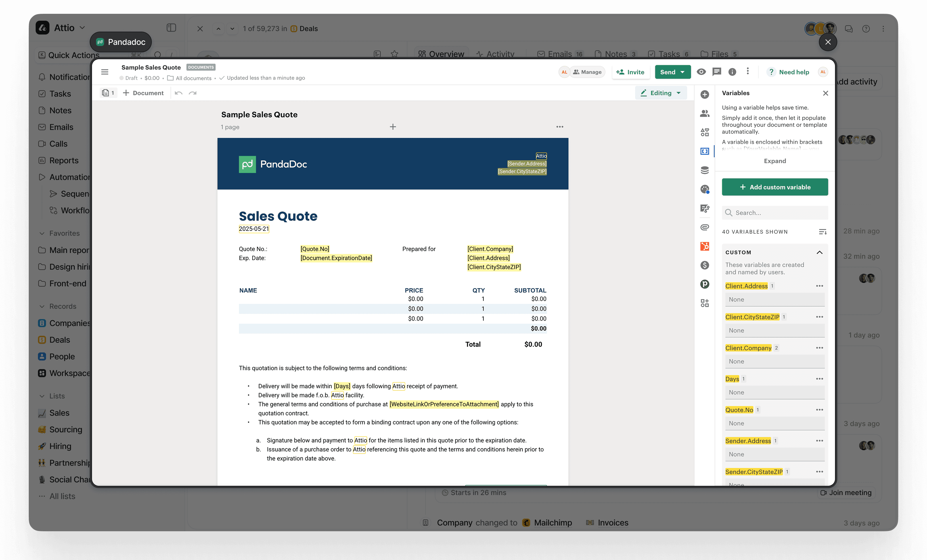Open All documents folder link
Viewport: 927px width, 560px height.
[x=189, y=78]
